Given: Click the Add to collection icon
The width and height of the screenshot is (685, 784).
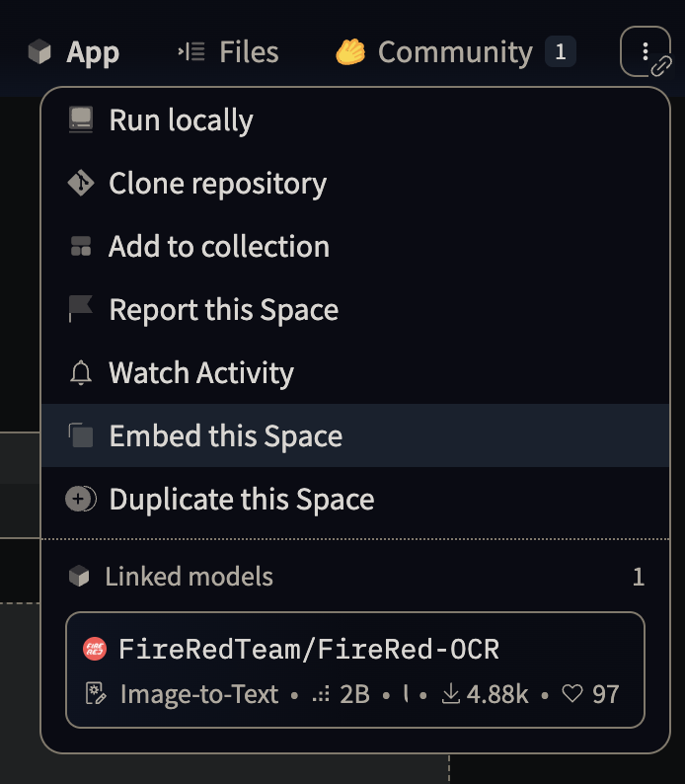Looking at the screenshot, I should click(x=81, y=247).
